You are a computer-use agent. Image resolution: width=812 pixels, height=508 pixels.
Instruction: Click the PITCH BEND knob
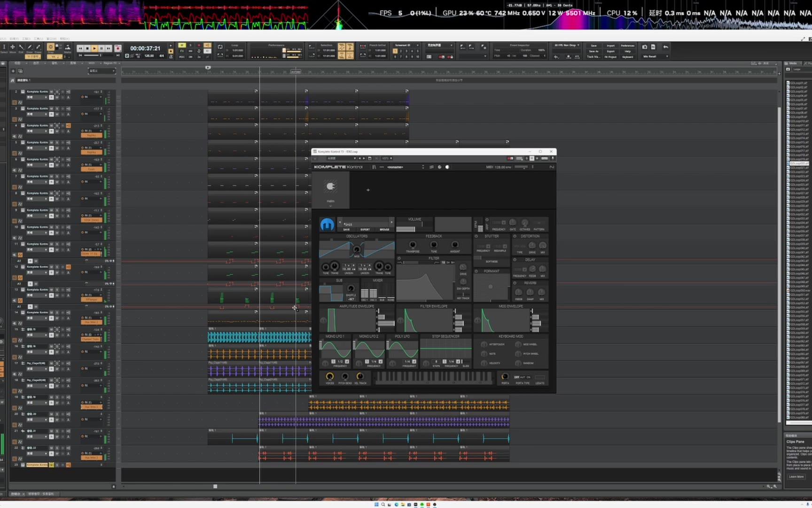pos(345,376)
